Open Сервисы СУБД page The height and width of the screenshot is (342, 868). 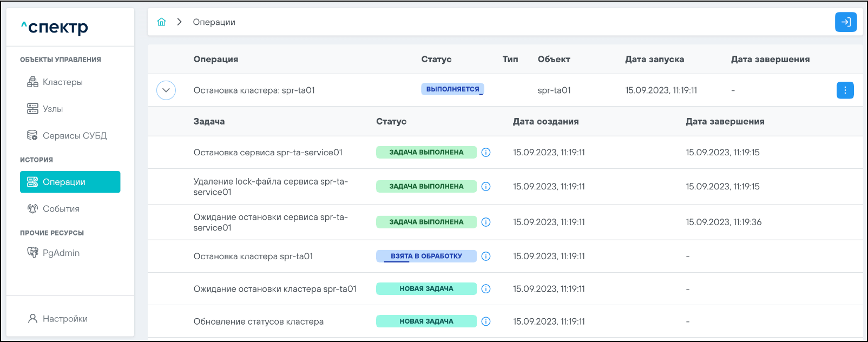tap(74, 136)
